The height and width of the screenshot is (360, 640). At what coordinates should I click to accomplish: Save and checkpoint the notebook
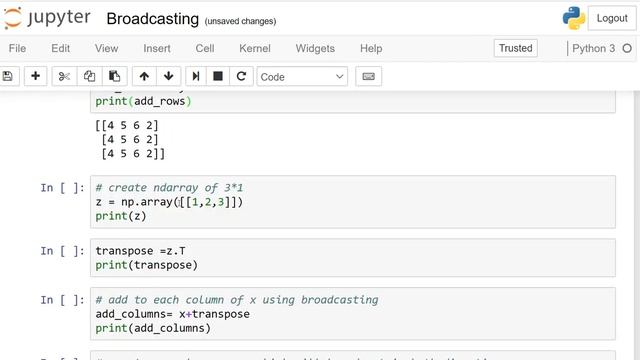[7, 76]
